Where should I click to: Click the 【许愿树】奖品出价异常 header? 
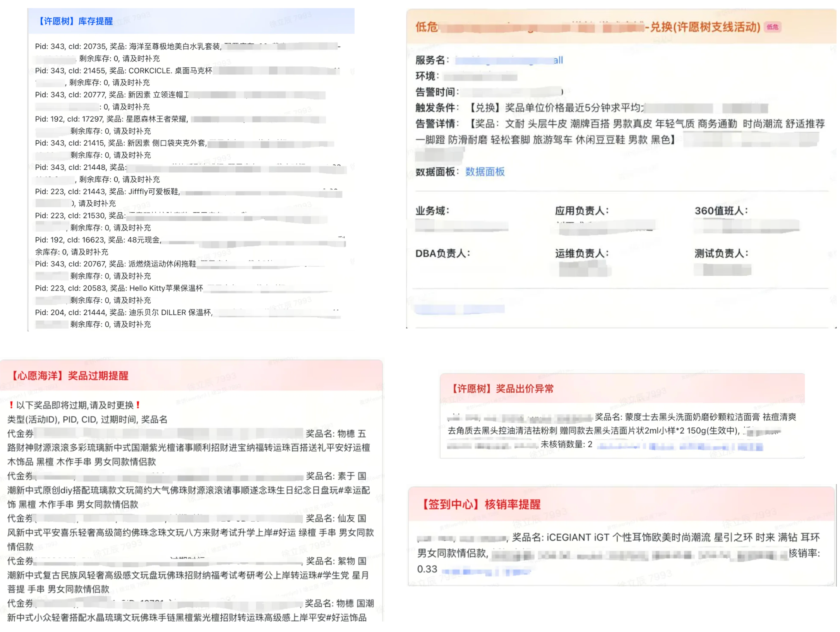click(x=622, y=388)
